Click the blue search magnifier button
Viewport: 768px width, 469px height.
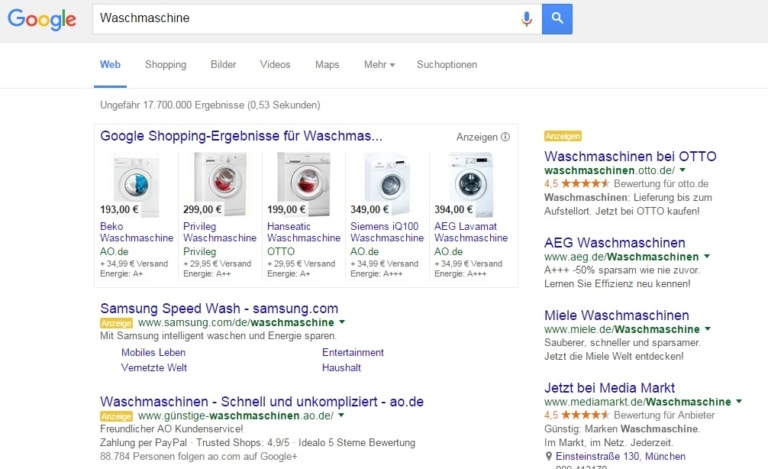(x=557, y=19)
